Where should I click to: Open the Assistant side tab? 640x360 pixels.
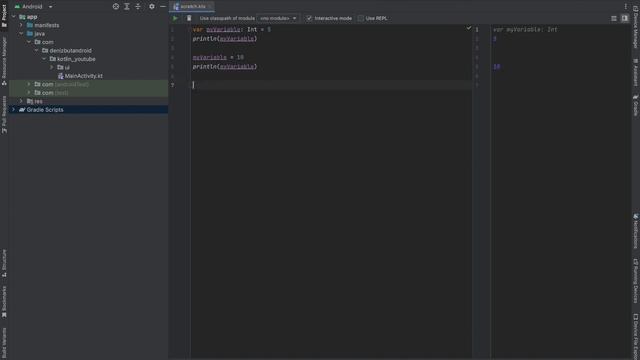coord(636,72)
